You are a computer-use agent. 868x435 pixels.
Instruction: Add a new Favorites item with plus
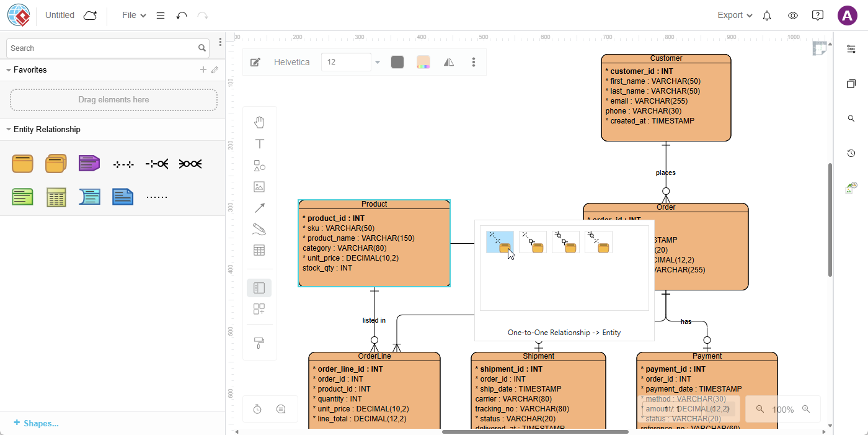coord(203,70)
